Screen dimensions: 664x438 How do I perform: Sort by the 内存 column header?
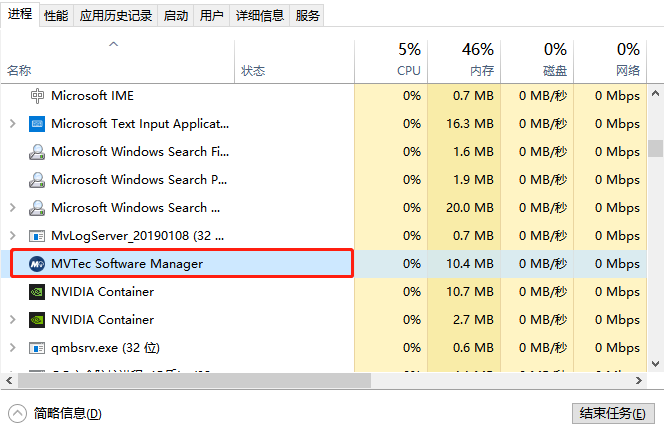(464, 61)
